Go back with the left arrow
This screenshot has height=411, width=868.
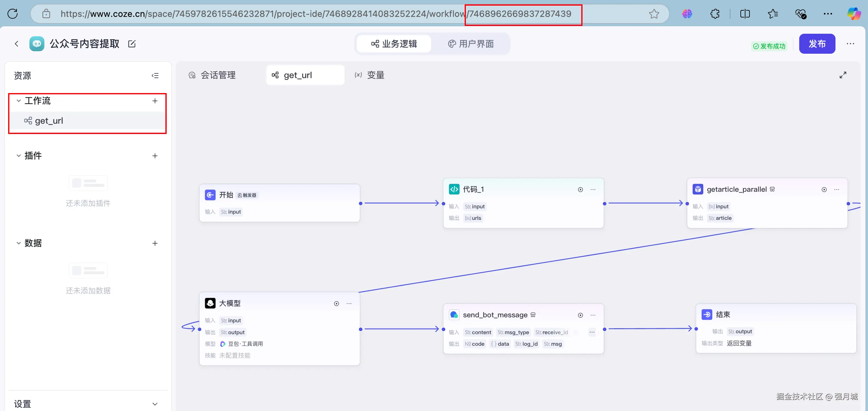pos(17,44)
